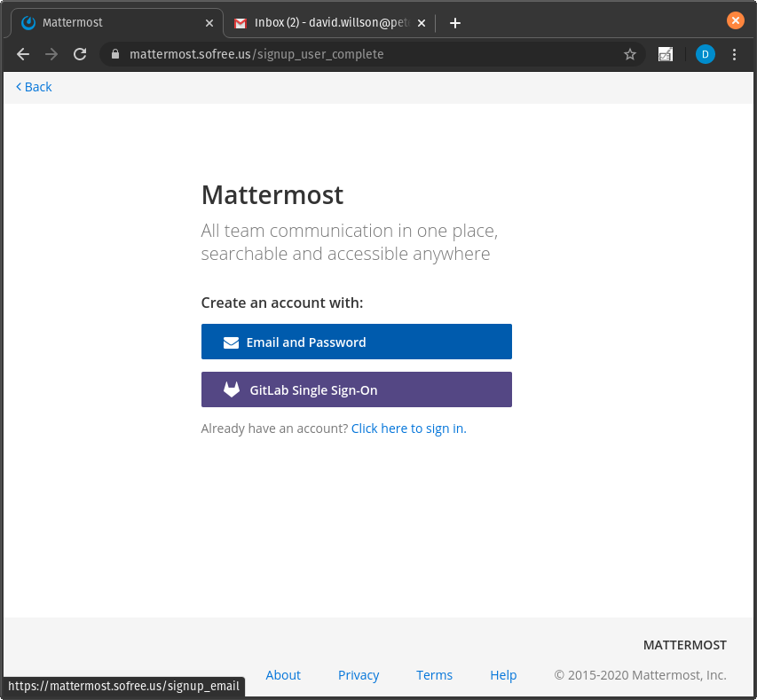The image size is (757, 700).
Task: Choose GitLab Single Sign-On
Action: point(356,389)
